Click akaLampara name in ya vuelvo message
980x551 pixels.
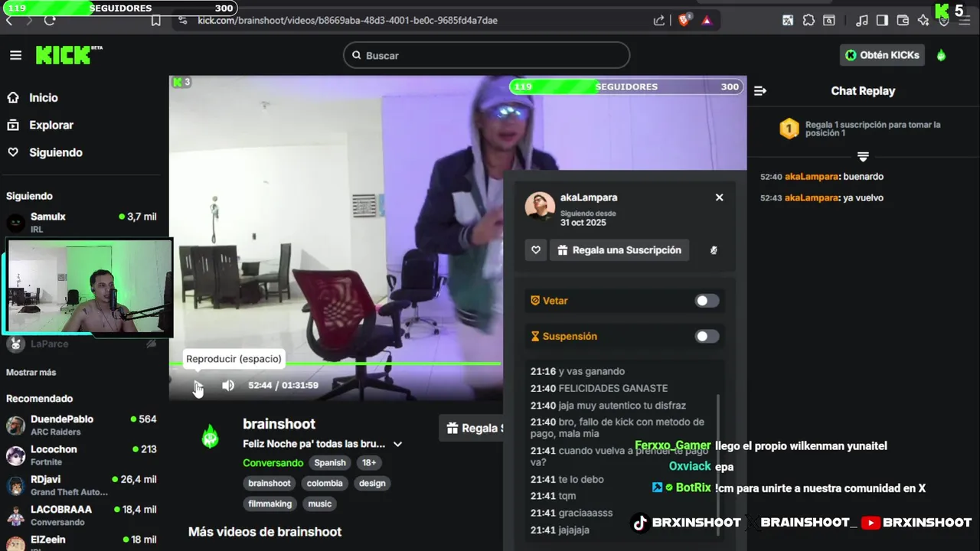click(812, 198)
